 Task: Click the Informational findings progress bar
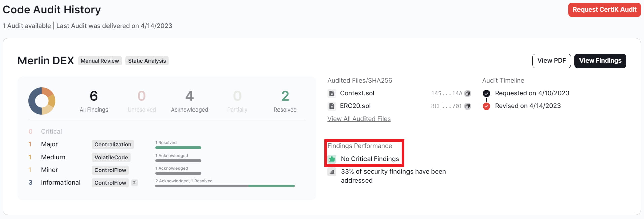[x=224, y=186]
